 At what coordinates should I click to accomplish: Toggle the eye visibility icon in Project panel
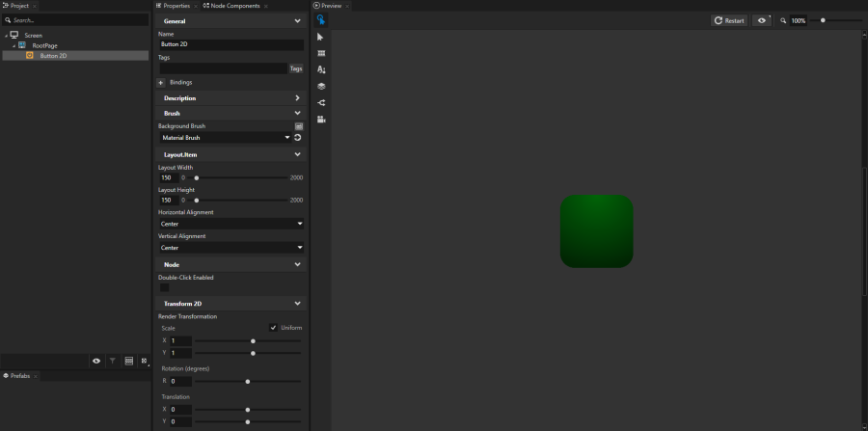pyautogui.click(x=96, y=361)
